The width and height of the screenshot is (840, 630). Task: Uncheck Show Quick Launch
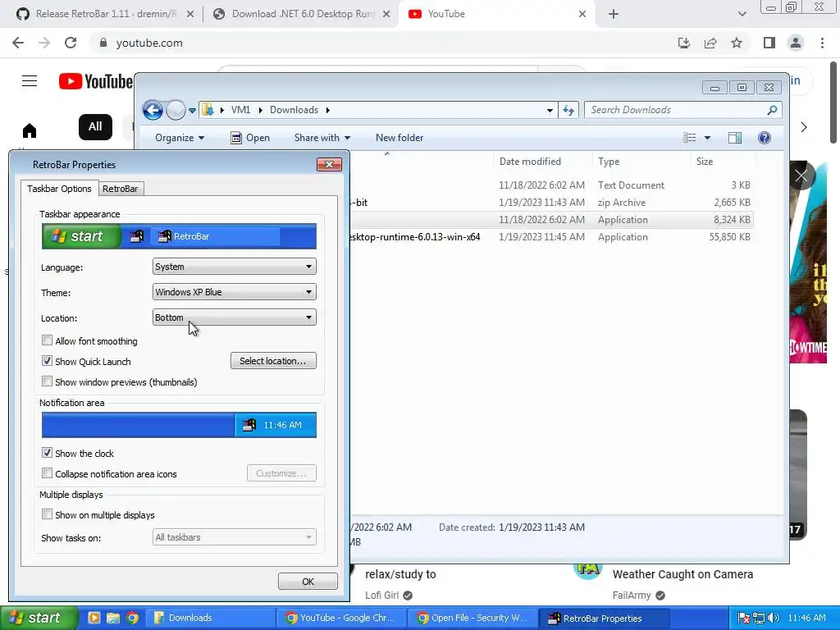(x=47, y=361)
